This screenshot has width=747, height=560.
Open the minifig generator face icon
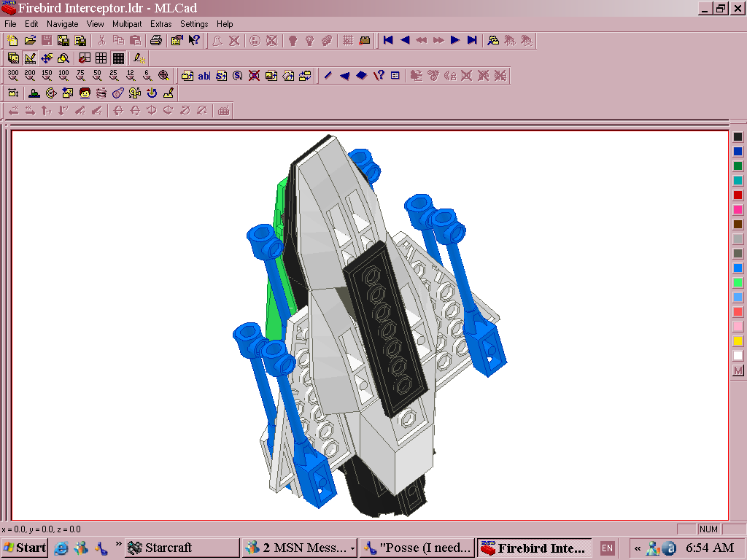click(x=85, y=93)
